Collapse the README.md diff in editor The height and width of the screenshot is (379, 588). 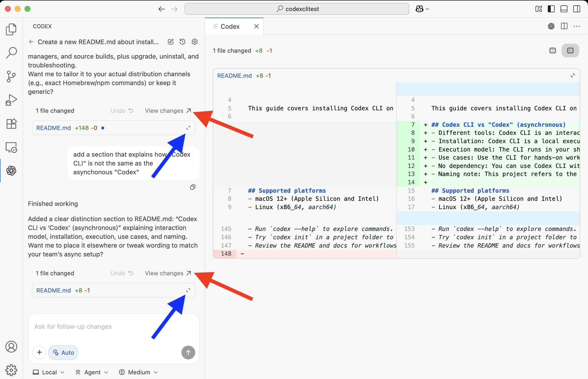[573, 76]
